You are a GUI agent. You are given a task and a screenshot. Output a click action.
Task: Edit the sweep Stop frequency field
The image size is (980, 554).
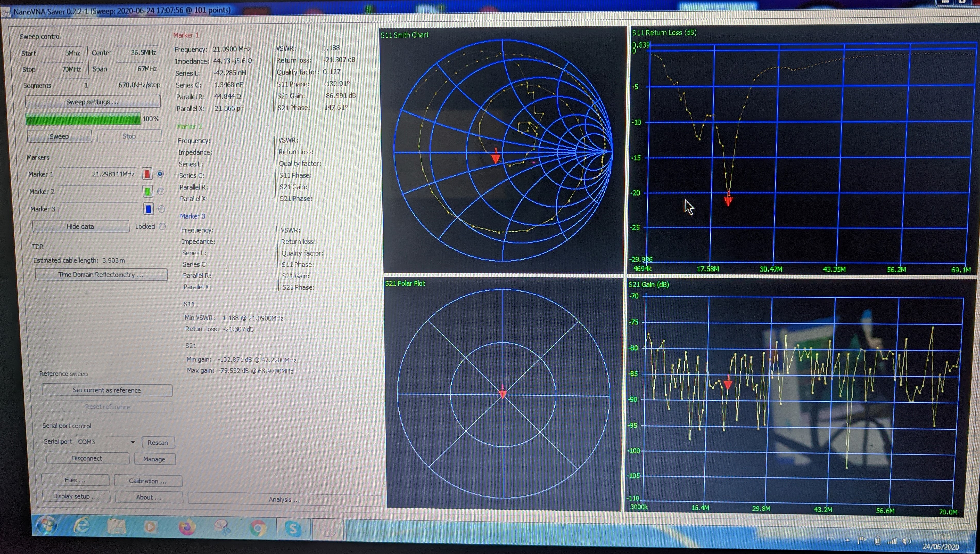tap(62, 69)
